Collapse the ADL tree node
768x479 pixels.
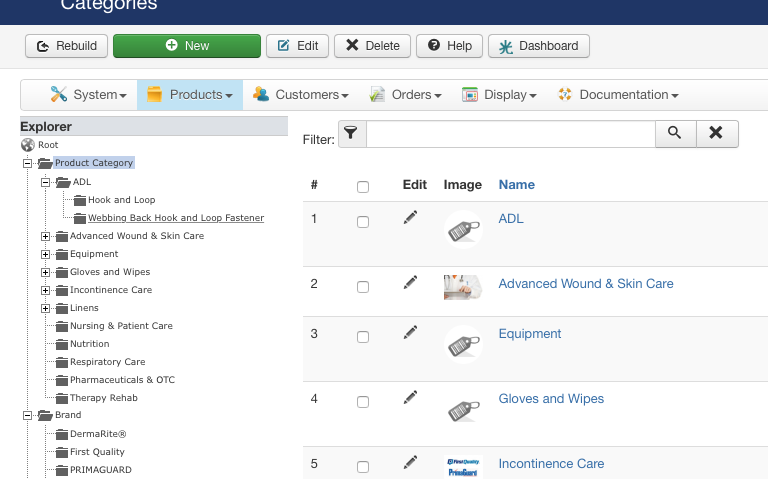point(46,182)
